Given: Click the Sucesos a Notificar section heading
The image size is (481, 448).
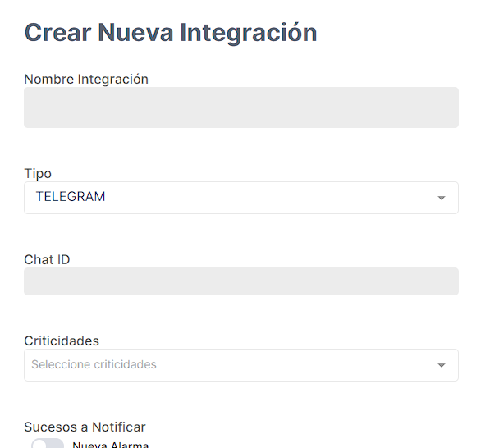Looking at the screenshot, I should click(x=85, y=427).
